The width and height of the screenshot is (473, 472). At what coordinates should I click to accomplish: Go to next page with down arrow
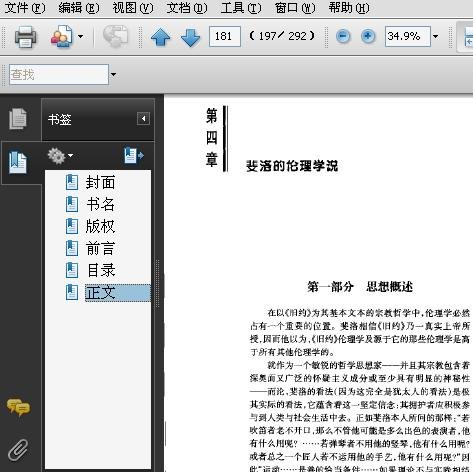[x=190, y=37]
